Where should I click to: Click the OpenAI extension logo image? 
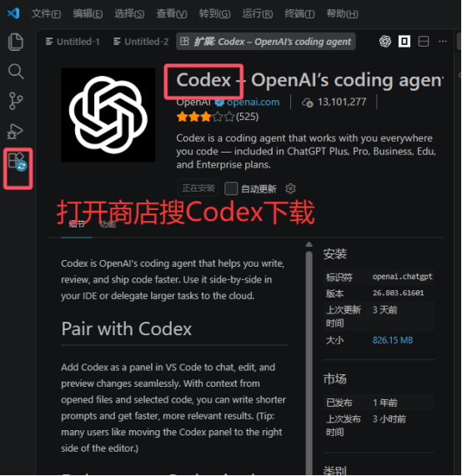pyautogui.click(x=108, y=115)
